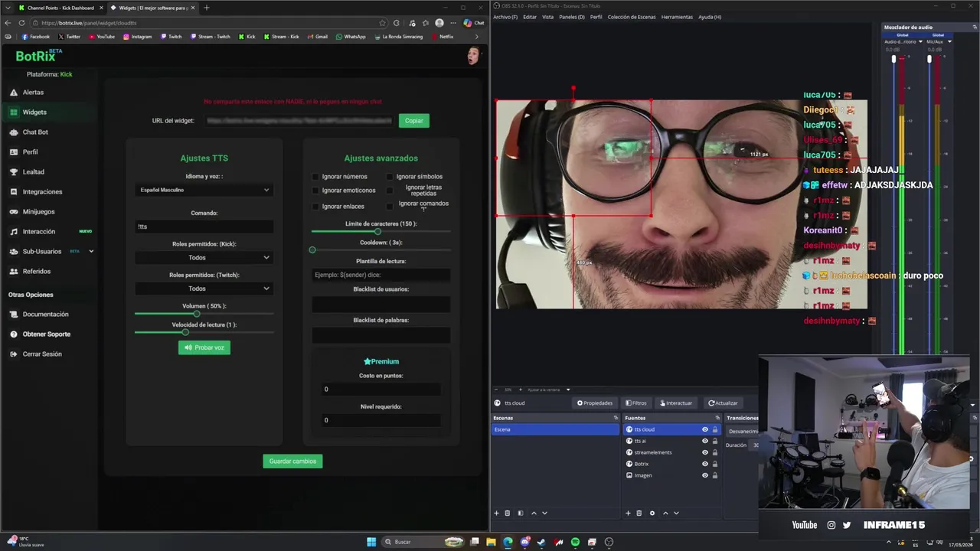Expand Sub-Usuarios in BotRix sidebar
This screenshot has height=551, width=980.
(91, 251)
